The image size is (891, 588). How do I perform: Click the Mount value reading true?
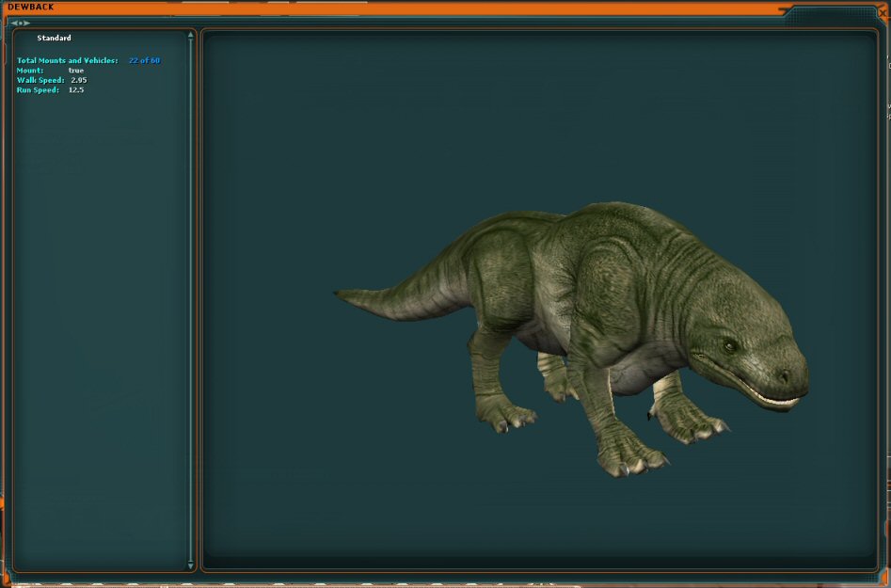tap(76, 71)
